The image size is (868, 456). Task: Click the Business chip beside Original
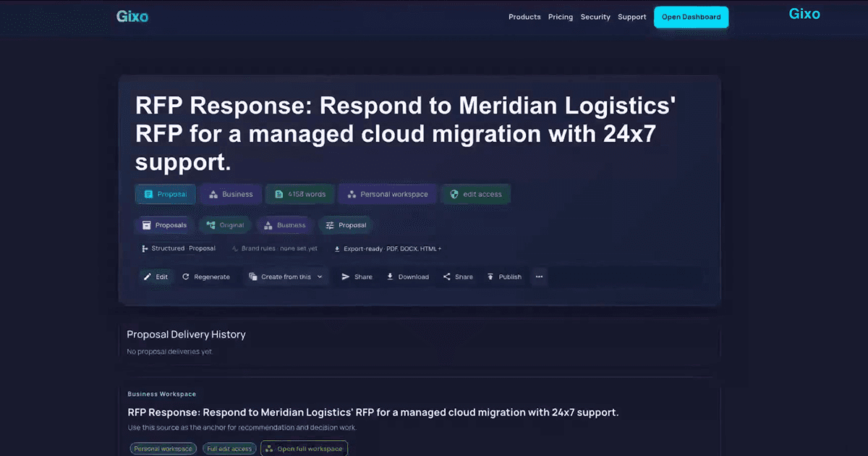pos(285,225)
